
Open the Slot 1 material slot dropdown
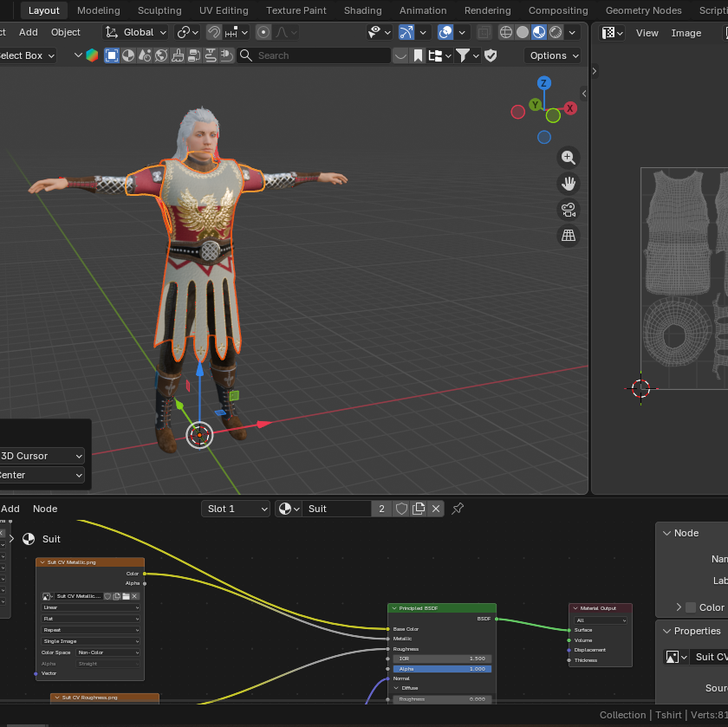(x=236, y=509)
